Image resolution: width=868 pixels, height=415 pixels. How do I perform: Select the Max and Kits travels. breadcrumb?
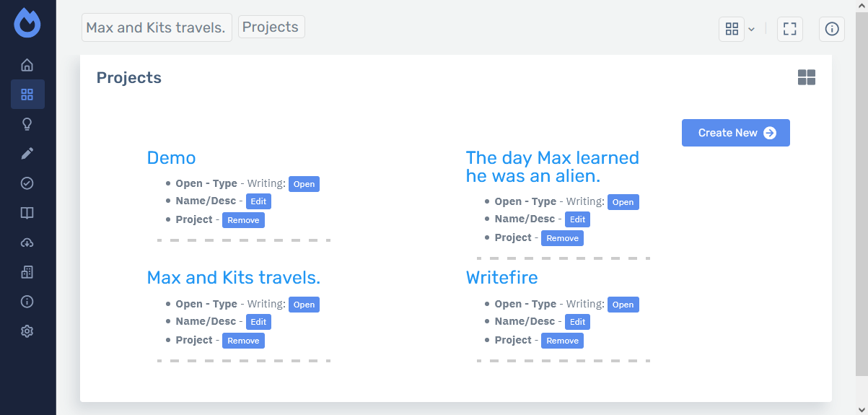(156, 27)
